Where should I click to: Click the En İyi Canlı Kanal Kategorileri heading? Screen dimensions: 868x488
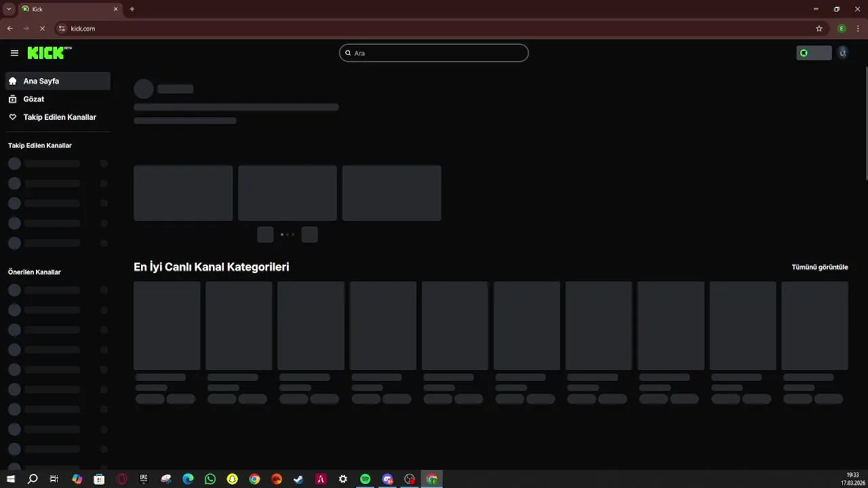click(212, 267)
